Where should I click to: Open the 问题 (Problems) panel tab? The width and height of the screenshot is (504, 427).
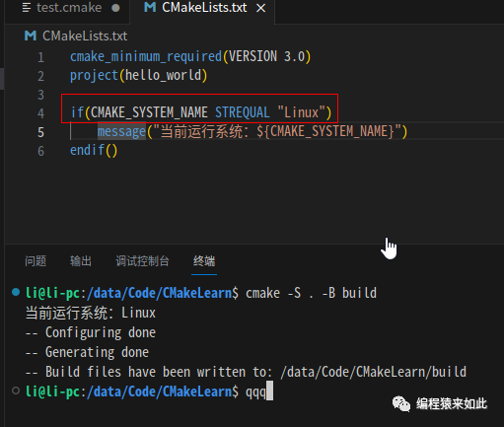tap(36, 261)
